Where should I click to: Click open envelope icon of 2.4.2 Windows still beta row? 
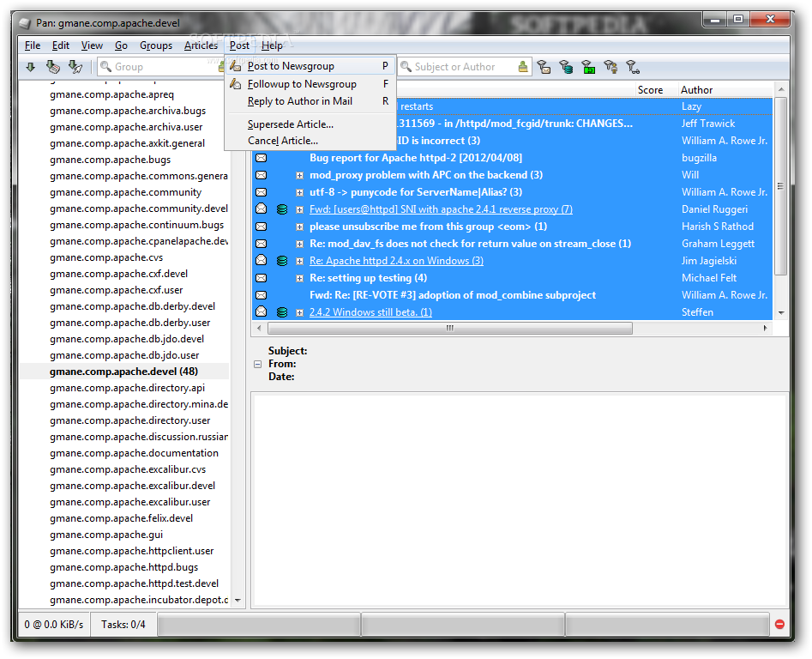coord(262,311)
